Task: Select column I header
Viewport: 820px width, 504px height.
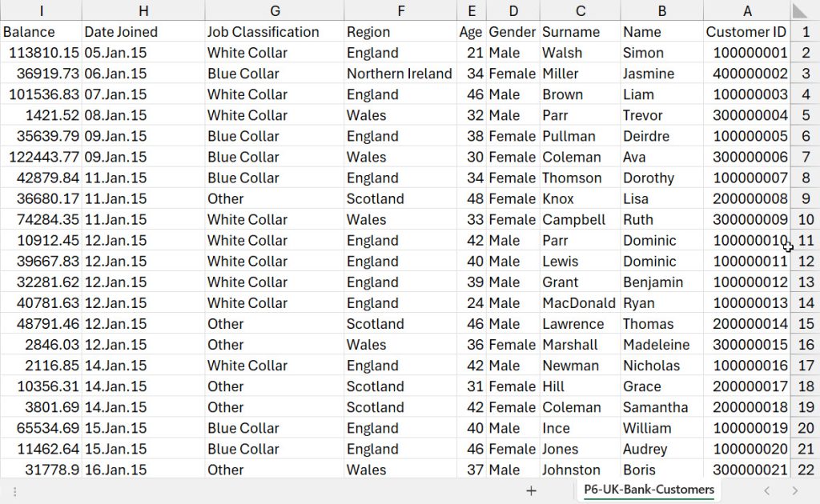Action: 41,10
